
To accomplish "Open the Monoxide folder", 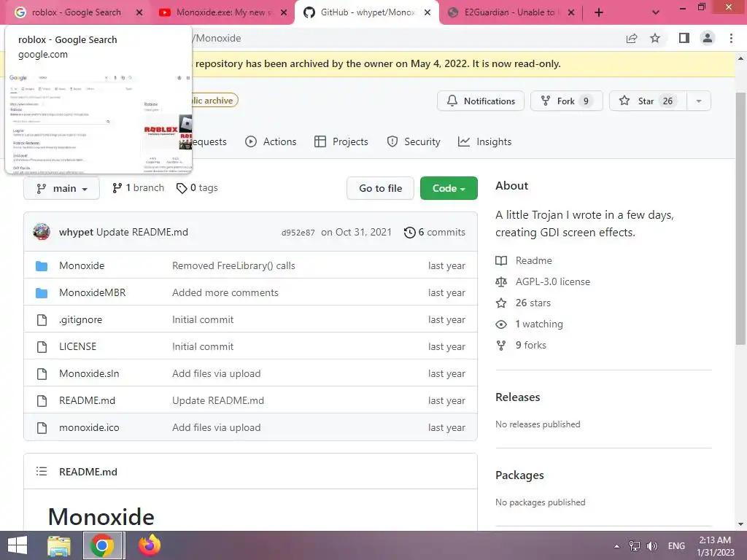I will click(82, 265).
